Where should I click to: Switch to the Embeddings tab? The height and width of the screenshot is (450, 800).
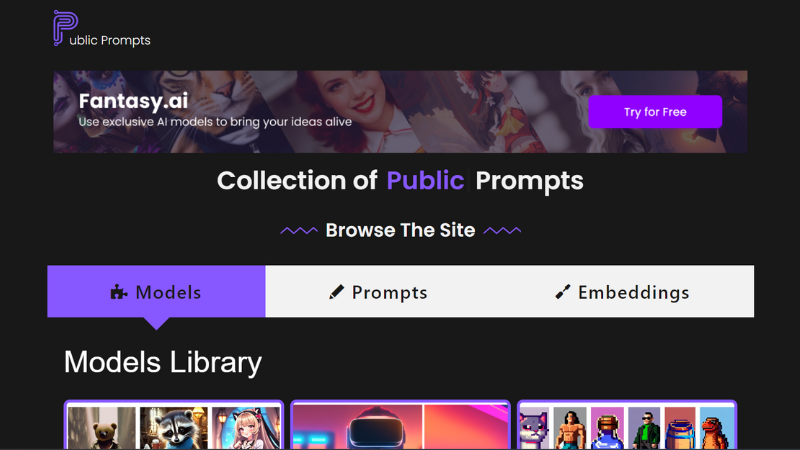pos(622,291)
